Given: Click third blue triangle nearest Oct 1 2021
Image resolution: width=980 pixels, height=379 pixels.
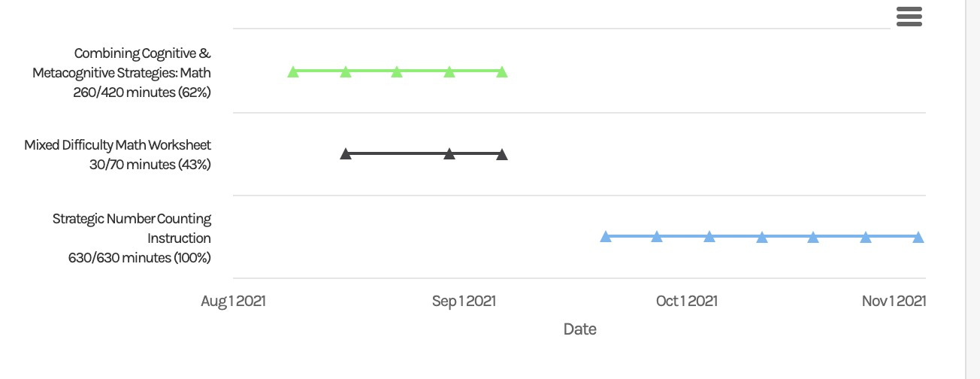Looking at the screenshot, I should pos(709,237).
